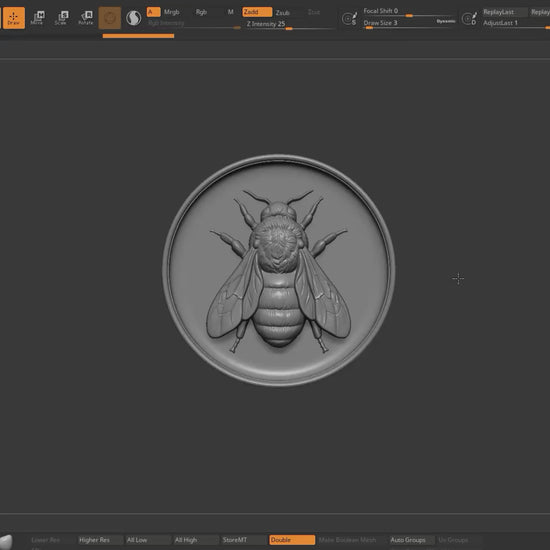The image size is (550, 550).
Task: Click the ReplayLast button
Action: (504, 12)
